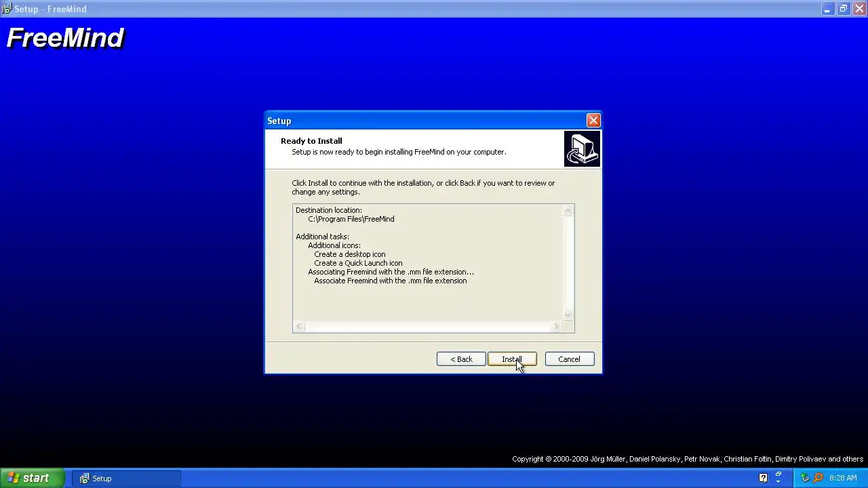Click the 'Ready to Install' heading
This screenshot has width=868, height=488.
[x=311, y=141]
